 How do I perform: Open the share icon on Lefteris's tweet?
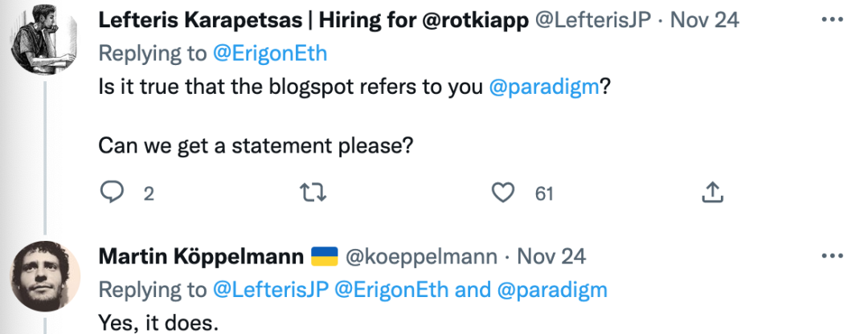[712, 193]
